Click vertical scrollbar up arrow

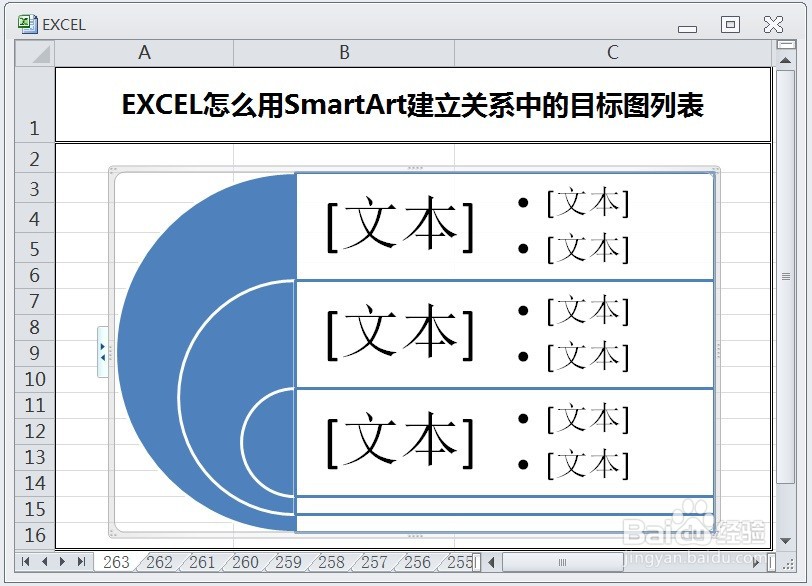click(x=786, y=60)
